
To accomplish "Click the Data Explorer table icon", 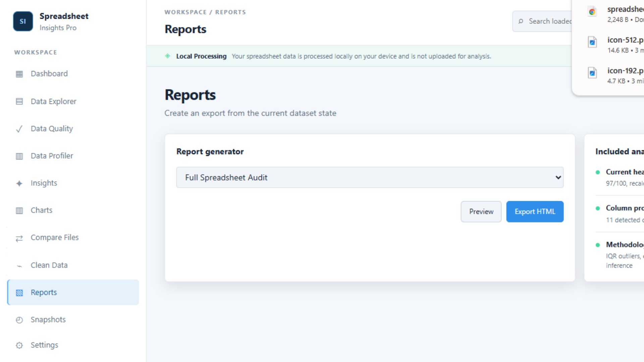I will 19,102.
